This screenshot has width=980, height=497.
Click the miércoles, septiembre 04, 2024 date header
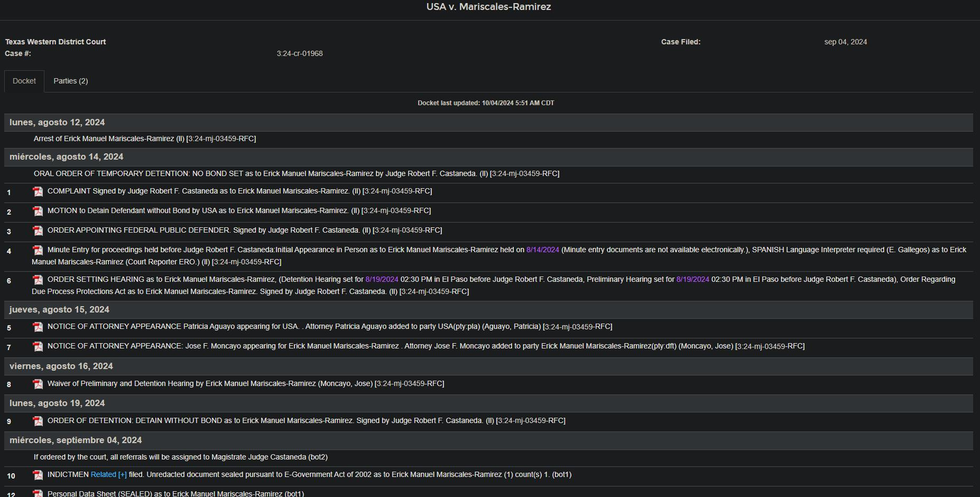pos(75,440)
